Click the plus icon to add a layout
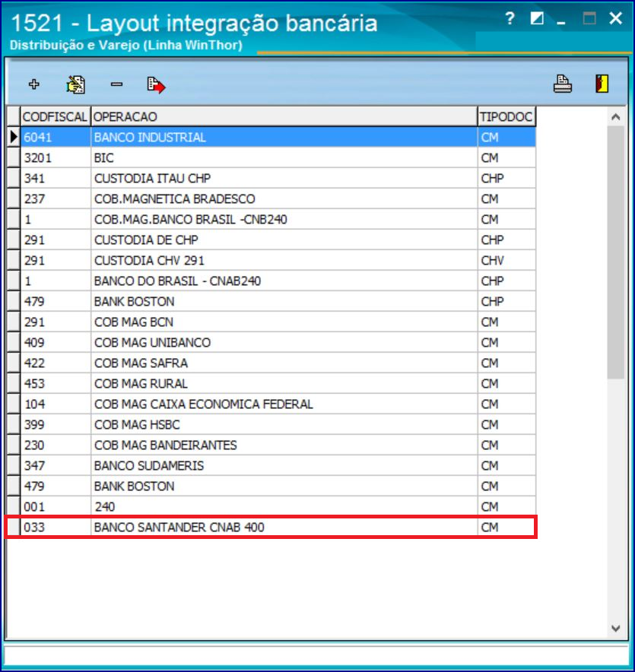This screenshot has height=672, width=635. pos(34,84)
